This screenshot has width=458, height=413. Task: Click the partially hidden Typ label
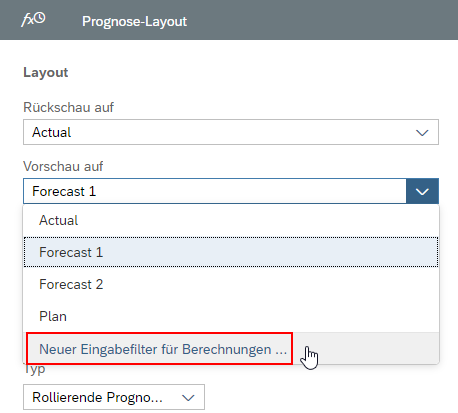pyautogui.click(x=35, y=370)
